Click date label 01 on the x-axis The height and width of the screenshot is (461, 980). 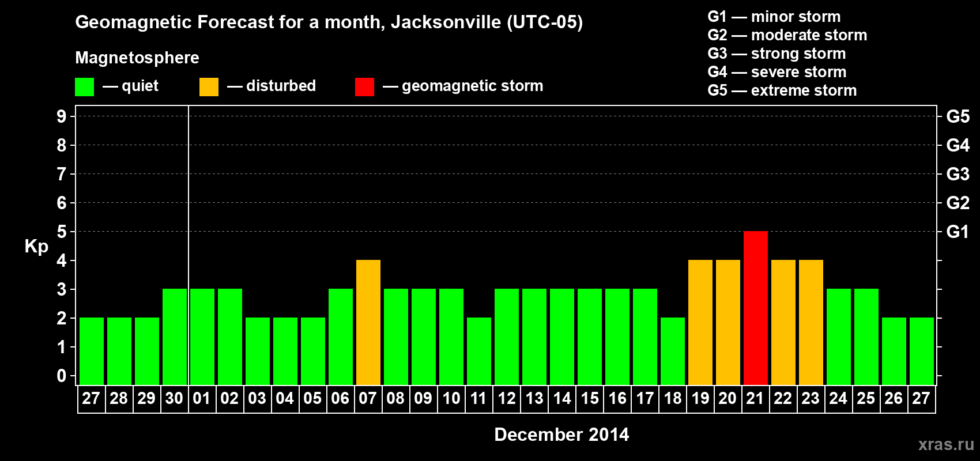(x=202, y=398)
